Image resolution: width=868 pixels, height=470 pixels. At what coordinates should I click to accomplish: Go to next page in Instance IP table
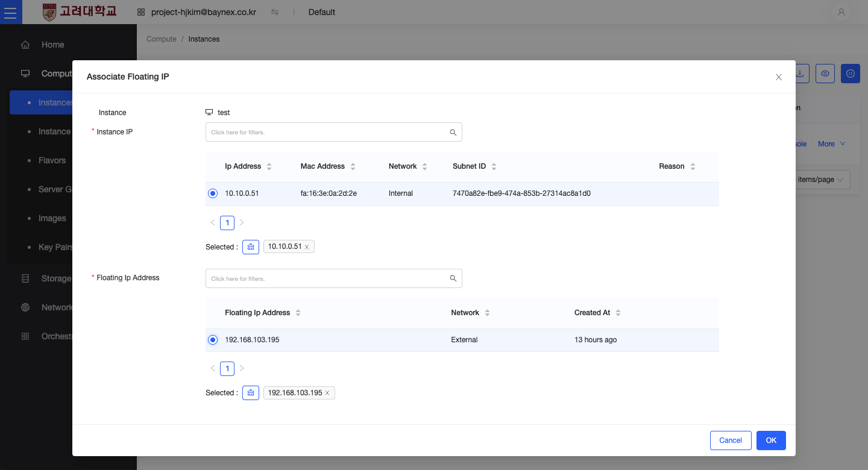pos(242,222)
